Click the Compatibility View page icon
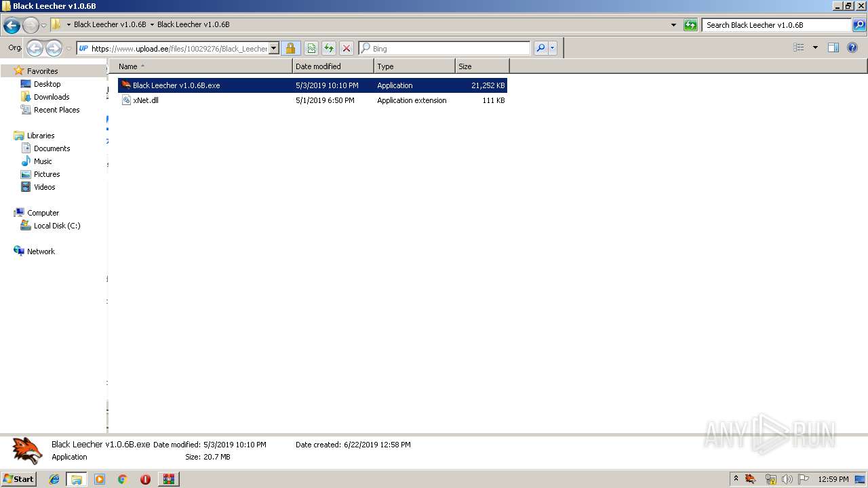 coord(311,48)
